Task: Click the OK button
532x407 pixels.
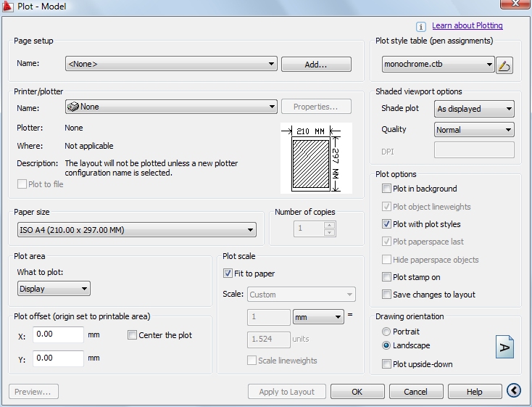Action: pos(357,392)
